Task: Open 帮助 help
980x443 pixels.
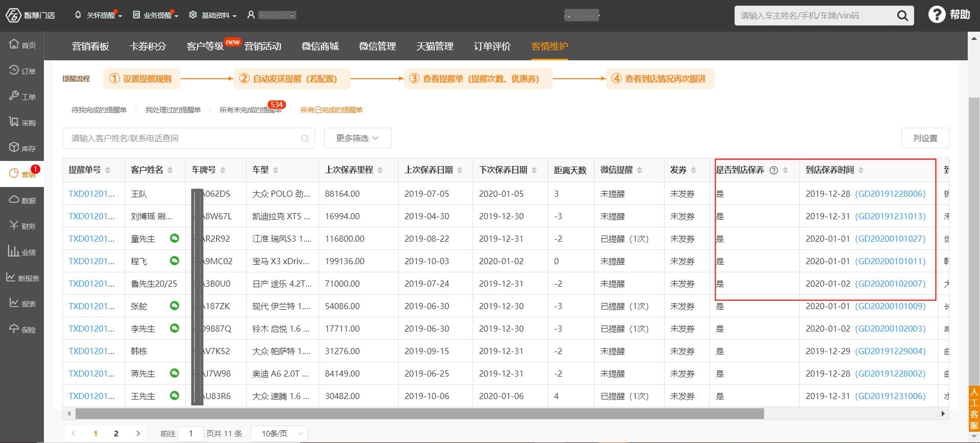Action: point(949,15)
